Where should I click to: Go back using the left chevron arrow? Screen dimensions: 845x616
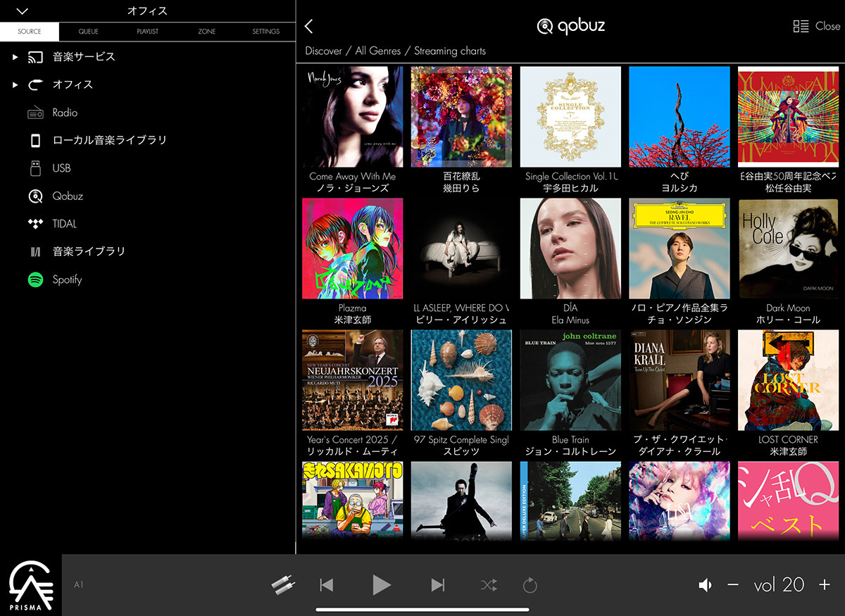pos(308,26)
